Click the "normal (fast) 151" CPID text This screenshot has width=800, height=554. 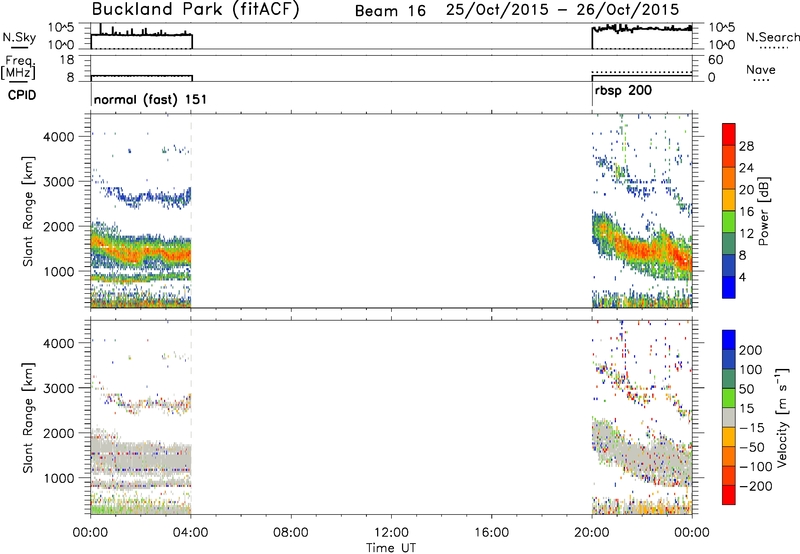[x=150, y=99]
